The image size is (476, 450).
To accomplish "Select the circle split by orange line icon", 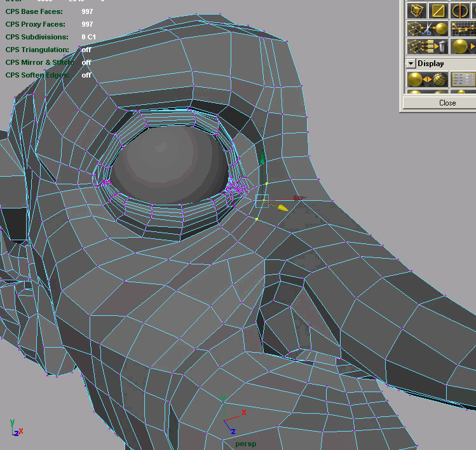I will tap(459, 11).
